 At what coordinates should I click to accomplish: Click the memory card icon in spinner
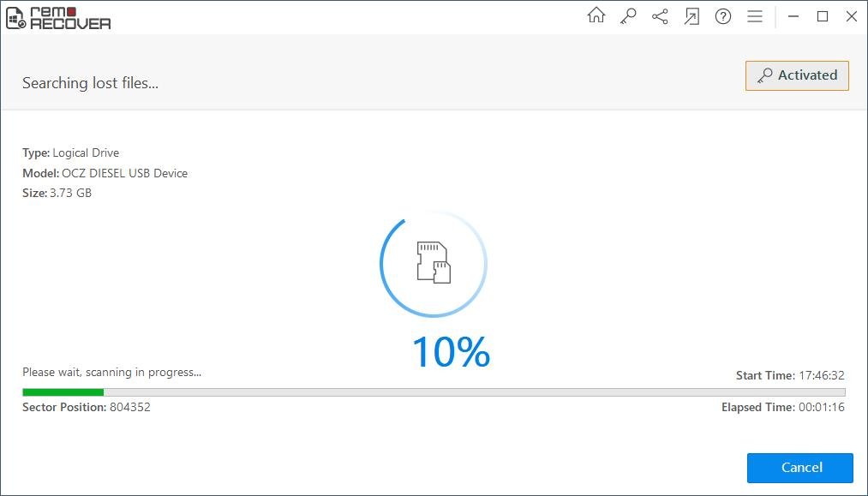click(434, 261)
